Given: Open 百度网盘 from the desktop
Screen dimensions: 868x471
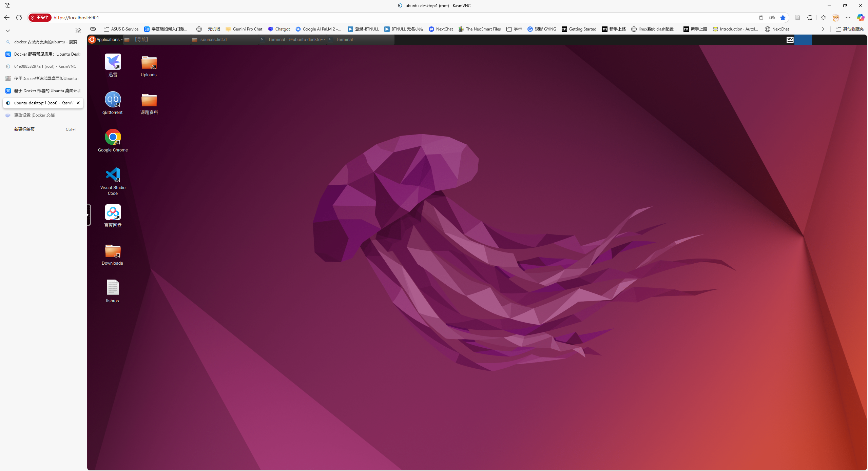Looking at the screenshot, I should pos(112,213).
